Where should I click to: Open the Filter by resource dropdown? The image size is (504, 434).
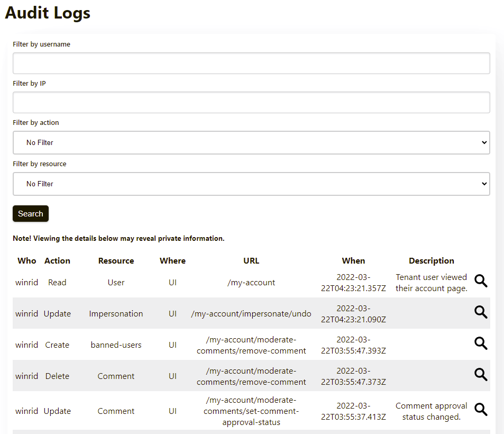(251, 184)
